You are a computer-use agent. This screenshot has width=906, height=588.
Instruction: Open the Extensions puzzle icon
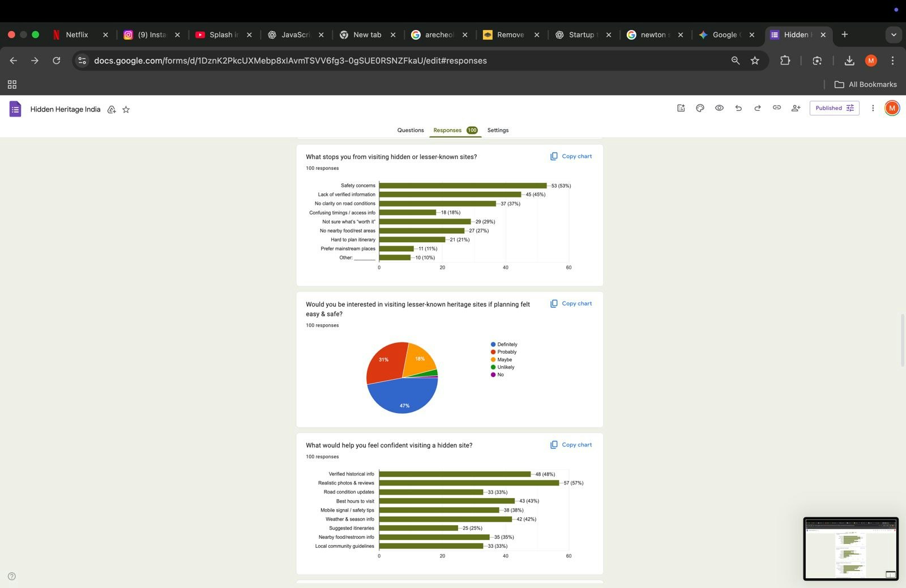785,61
